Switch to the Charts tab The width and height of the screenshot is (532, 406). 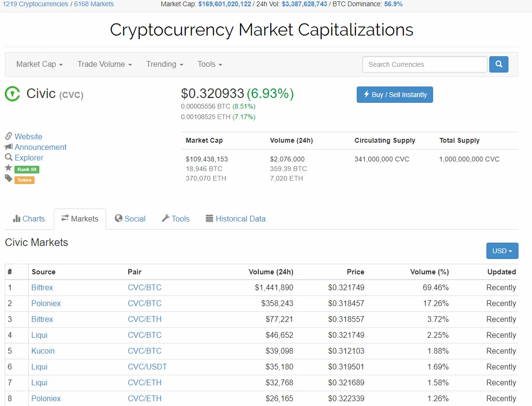coord(29,219)
